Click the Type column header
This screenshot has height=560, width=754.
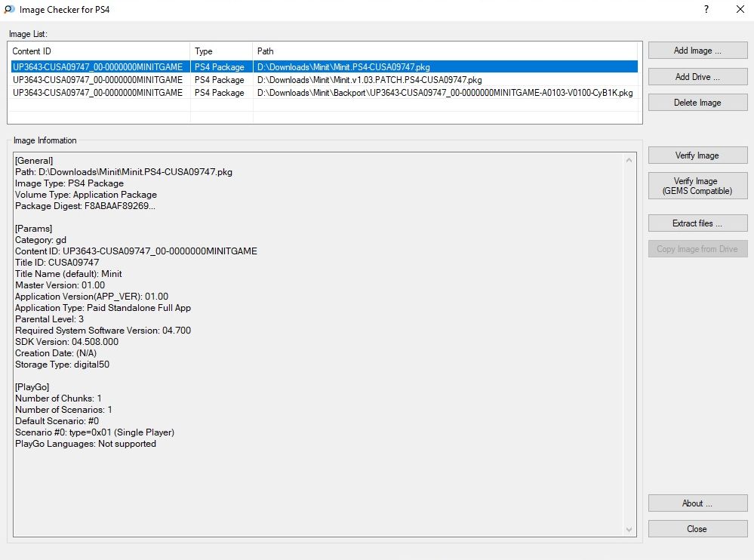221,51
